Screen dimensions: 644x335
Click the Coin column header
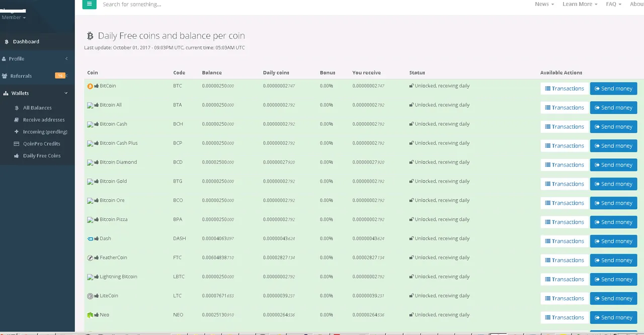(x=93, y=73)
